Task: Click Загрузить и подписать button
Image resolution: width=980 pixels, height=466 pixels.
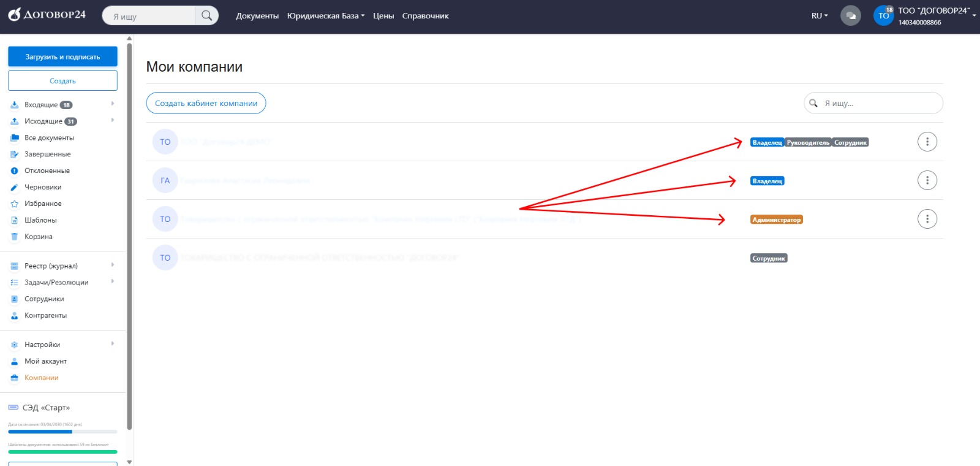Action: click(x=62, y=56)
